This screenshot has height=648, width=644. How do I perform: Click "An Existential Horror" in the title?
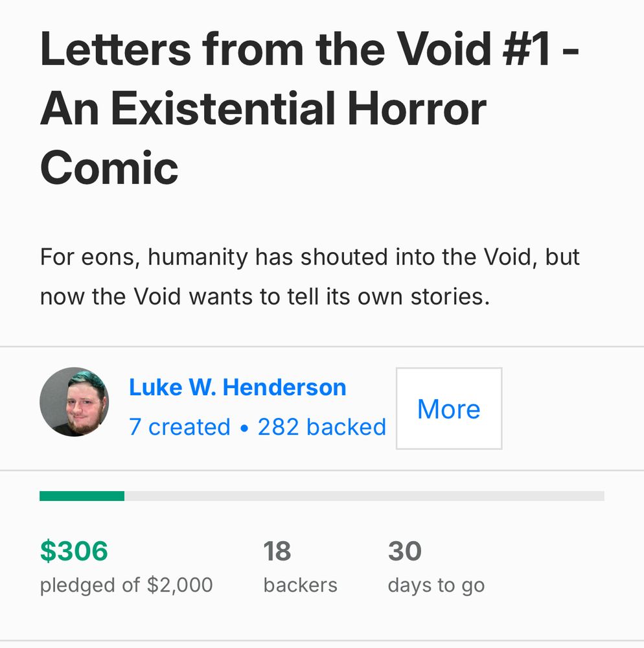point(263,108)
